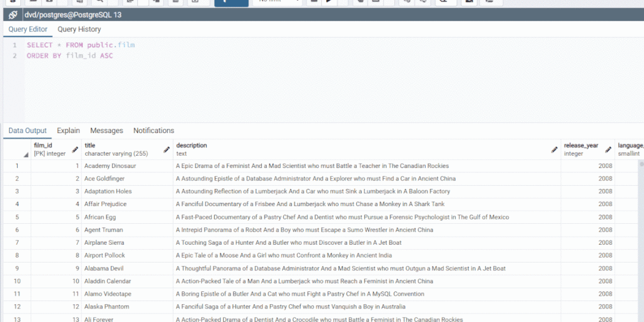Show the Messages tab
This screenshot has height=322, width=644.
(x=107, y=131)
